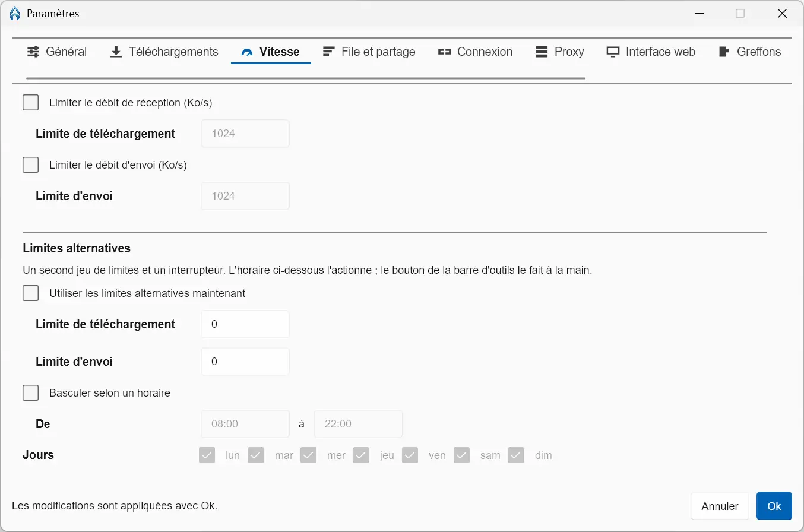The width and height of the screenshot is (804, 532).
Task: Click the main upload limit field 1024
Action: [245, 196]
